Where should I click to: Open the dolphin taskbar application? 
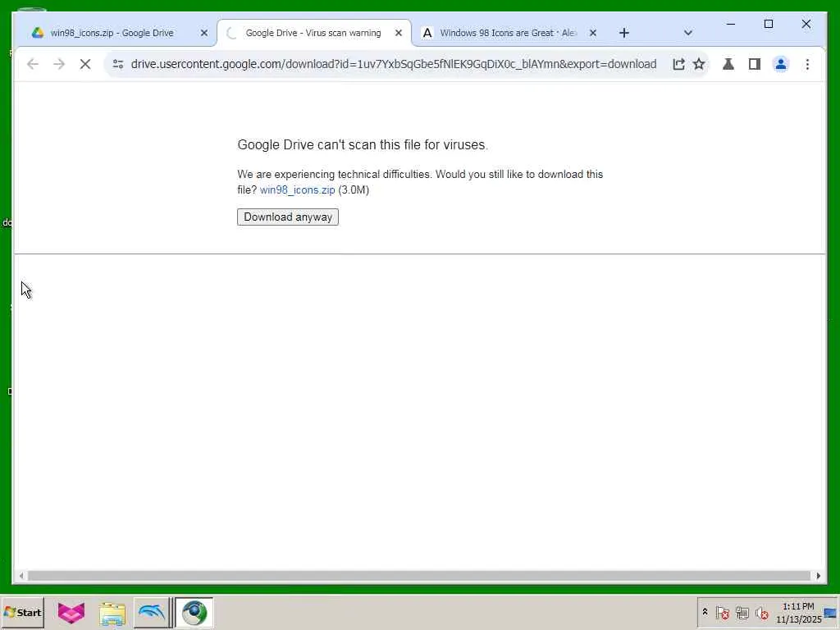152,613
